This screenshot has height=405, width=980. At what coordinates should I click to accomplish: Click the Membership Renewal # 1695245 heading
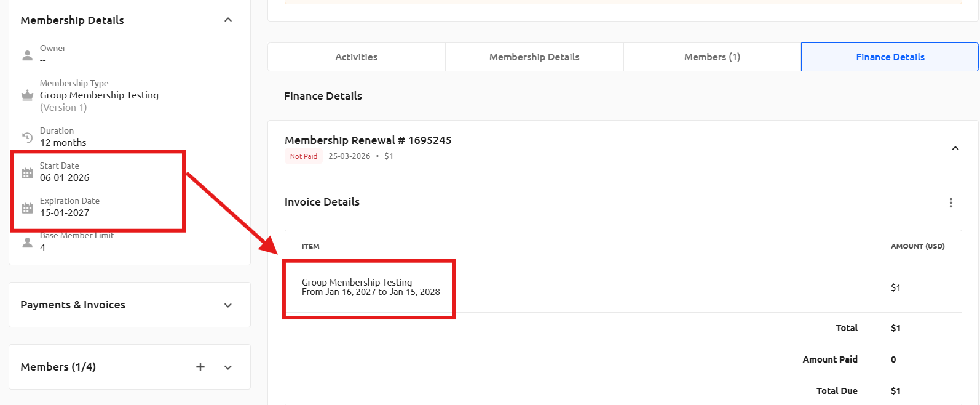pos(368,140)
